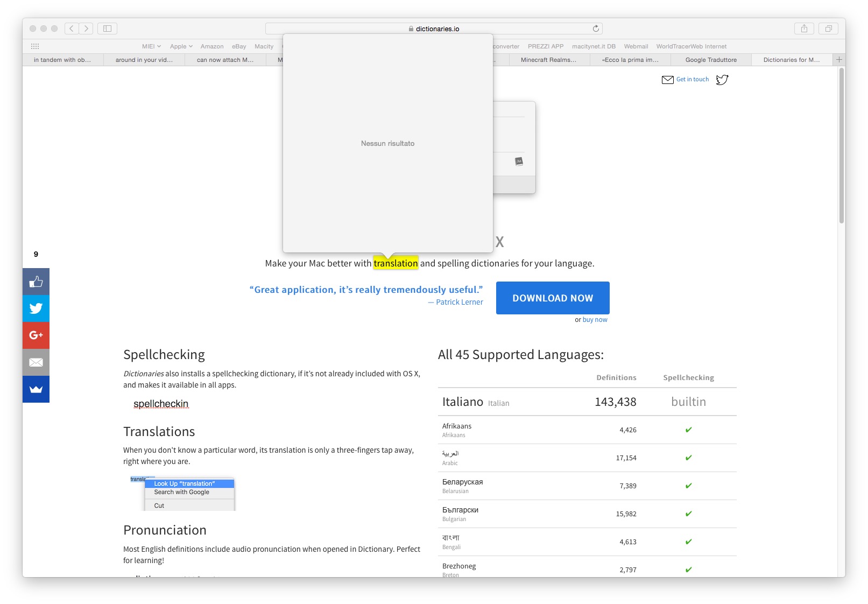Share the page on Google Plus
This screenshot has width=868, height=604.
[36, 335]
